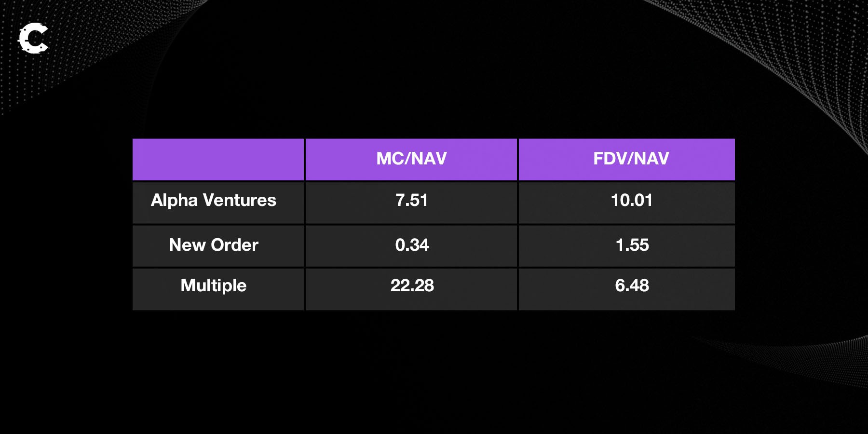Select the 22.28 value cell
This screenshot has width=868, height=434.
412,285
